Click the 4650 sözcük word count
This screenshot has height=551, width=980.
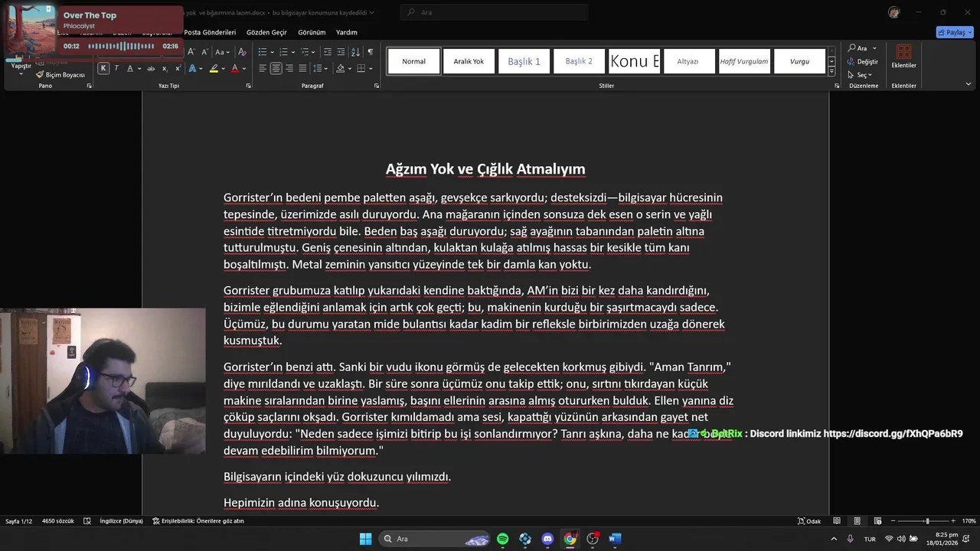58,521
